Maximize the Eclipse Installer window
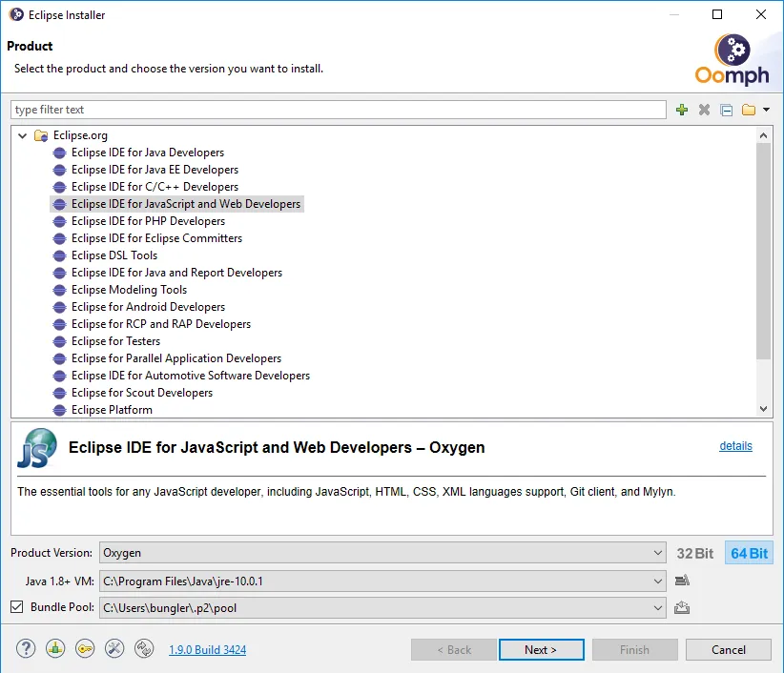This screenshot has width=784, height=673. click(x=717, y=14)
